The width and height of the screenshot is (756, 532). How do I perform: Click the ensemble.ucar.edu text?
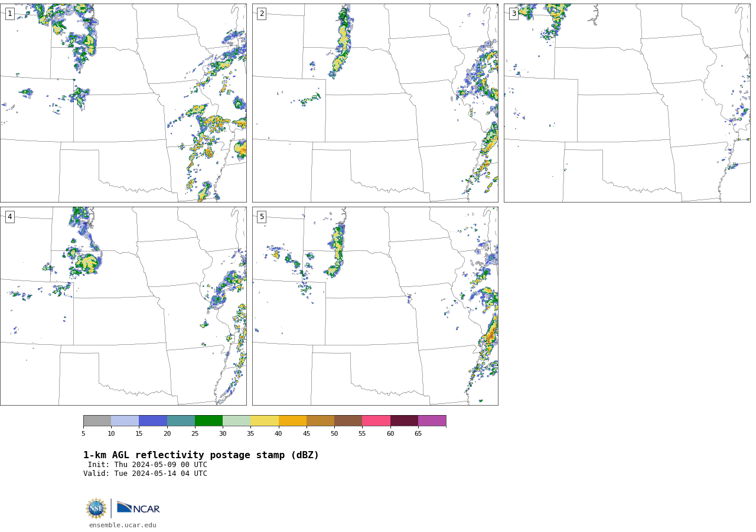pyautogui.click(x=123, y=525)
